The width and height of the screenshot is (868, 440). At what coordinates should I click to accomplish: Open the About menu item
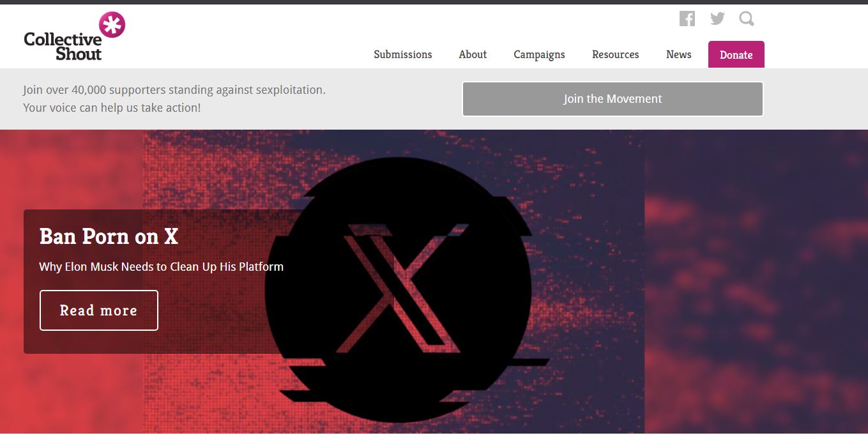pyautogui.click(x=473, y=54)
